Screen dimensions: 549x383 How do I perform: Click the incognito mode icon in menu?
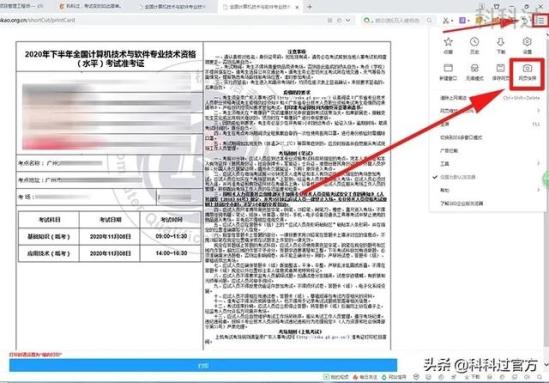pyautogui.click(x=474, y=68)
